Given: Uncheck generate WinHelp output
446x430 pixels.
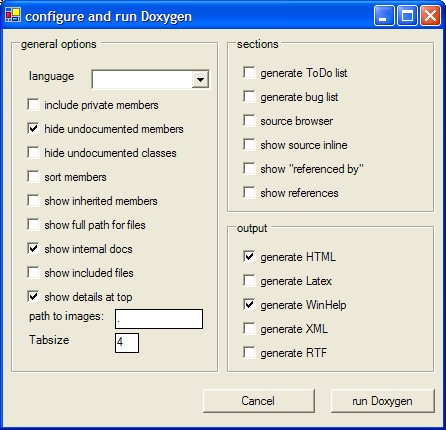Looking at the screenshot, I should point(250,305).
